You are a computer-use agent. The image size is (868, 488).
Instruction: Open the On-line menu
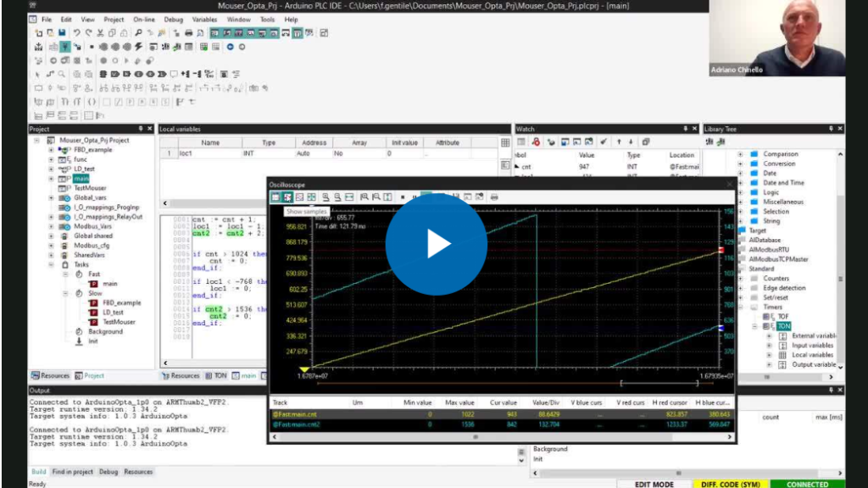[x=142, y=19]
